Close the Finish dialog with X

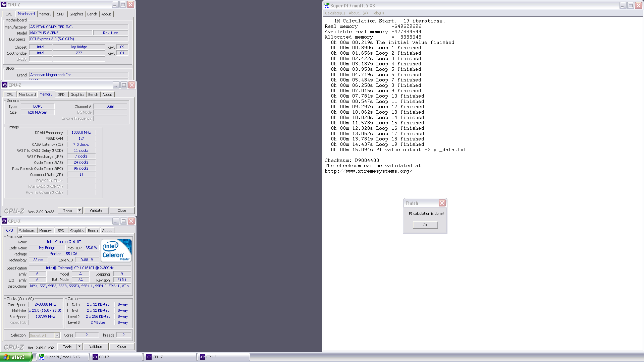pos(442,203)
